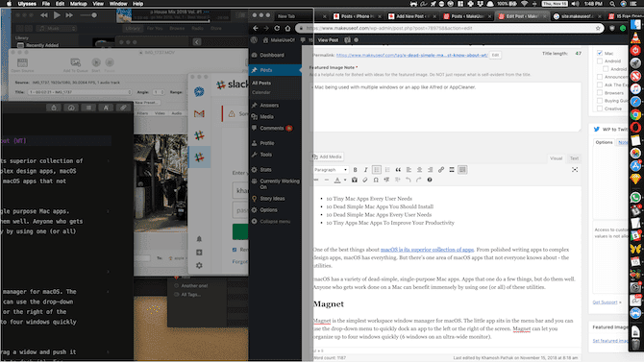
Task: Open Comments in the WordPress sidebar
Action: click(271, 128)
